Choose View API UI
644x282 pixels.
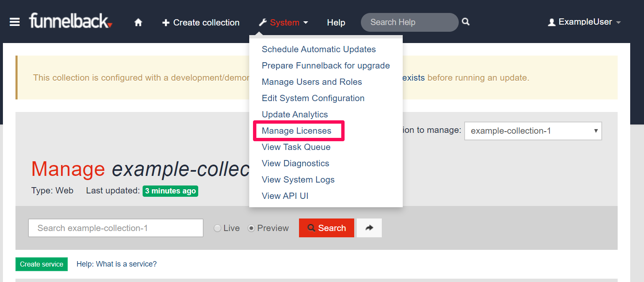click(285, 196)
